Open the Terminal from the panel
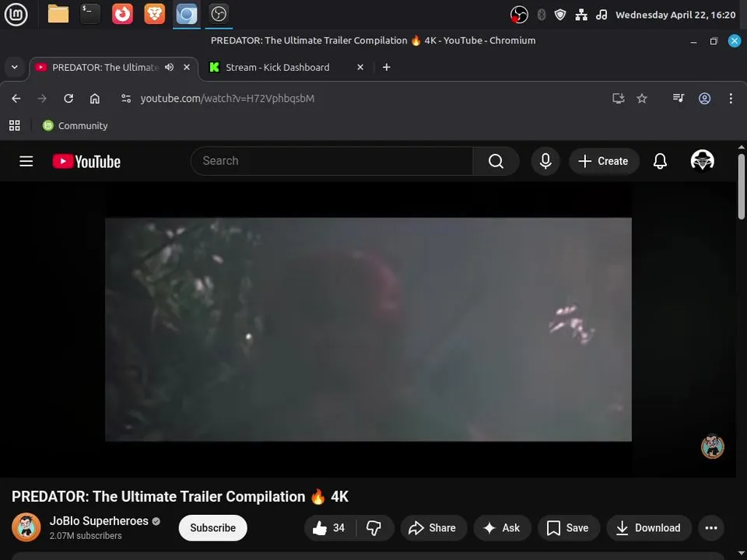The width and height of the screenshot is (747, 560). click(90, 14)
